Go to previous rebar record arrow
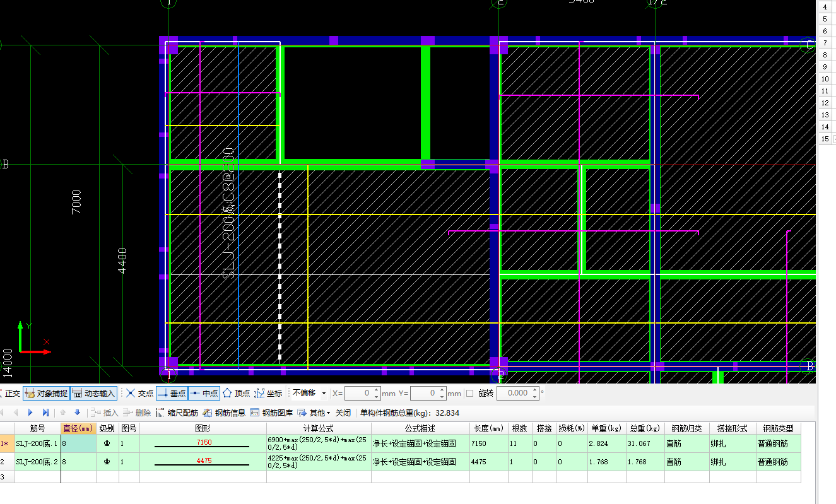Image resolution: width=836 pixels, height=504 pixels. click(15, 413)
